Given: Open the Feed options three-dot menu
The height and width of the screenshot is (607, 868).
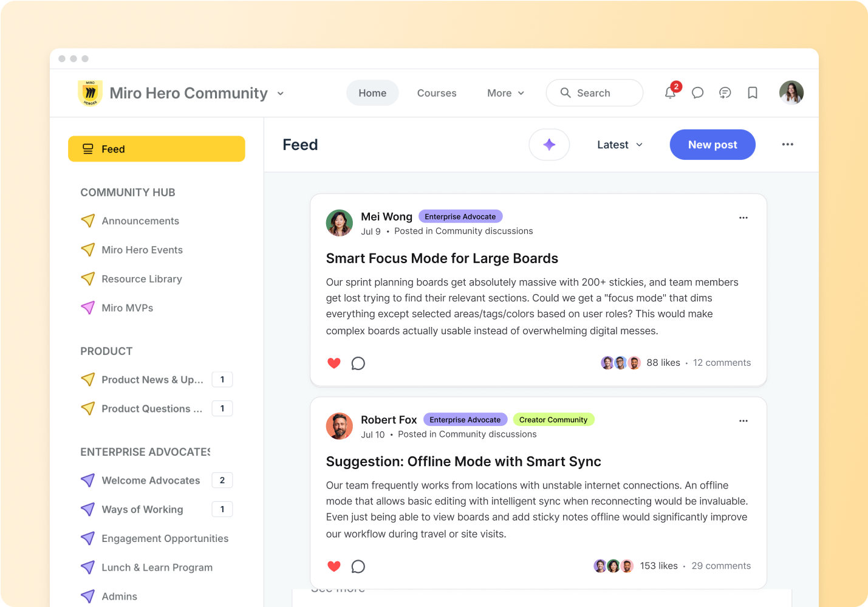Looking at the screenshot, I should coord(787,145).
